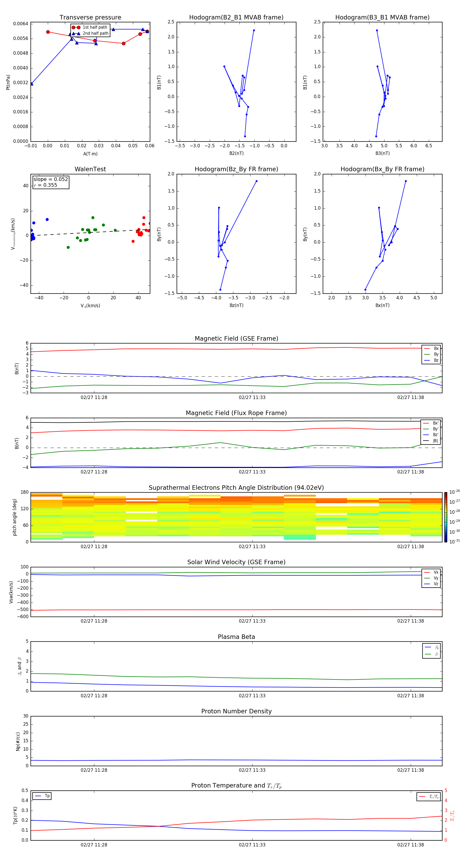473x868 pixels.
Task: Click the "Bx'" entry in Flux Rope legend
Action: 431,423
